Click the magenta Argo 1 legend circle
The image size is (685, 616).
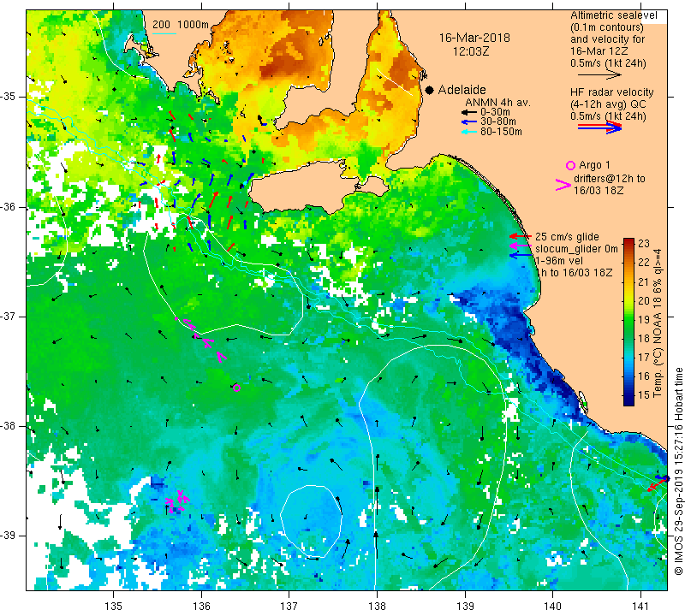click(570, 165)
